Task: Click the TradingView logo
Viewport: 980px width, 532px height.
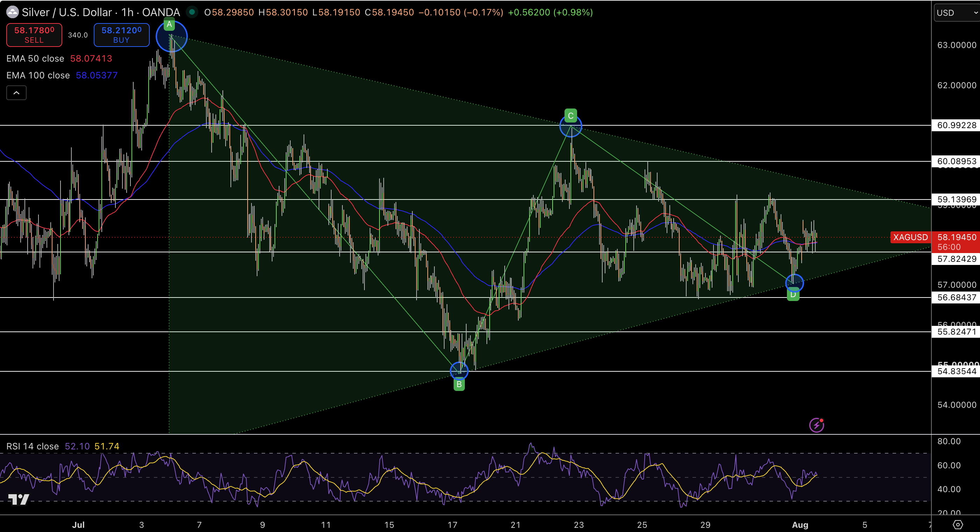Action: 19,499
